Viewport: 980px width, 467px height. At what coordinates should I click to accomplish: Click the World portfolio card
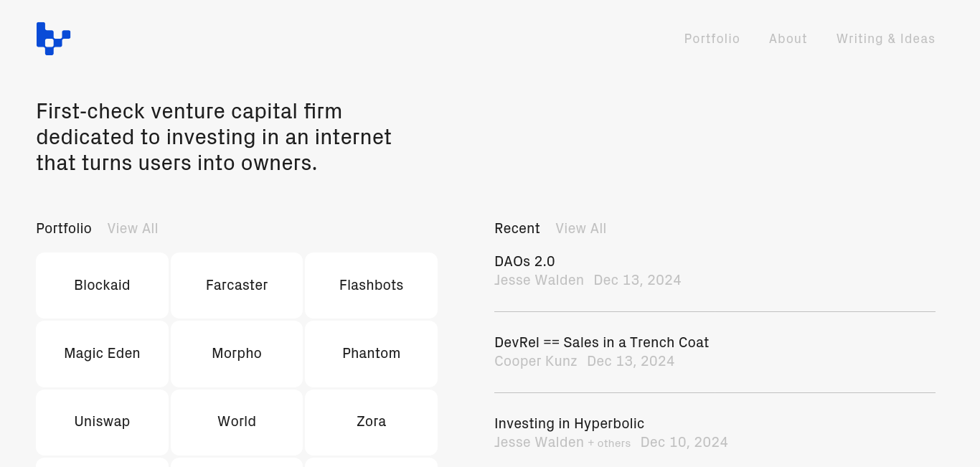click(x=237, y=422)
